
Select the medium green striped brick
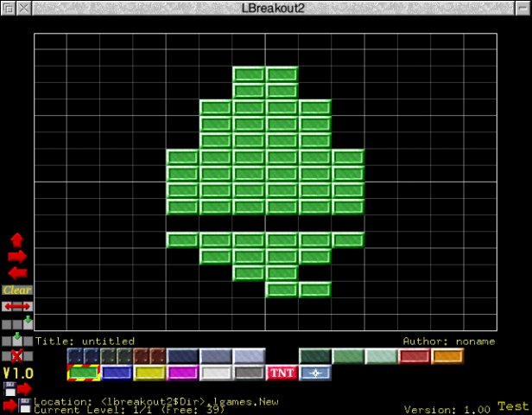click(348, 356)
